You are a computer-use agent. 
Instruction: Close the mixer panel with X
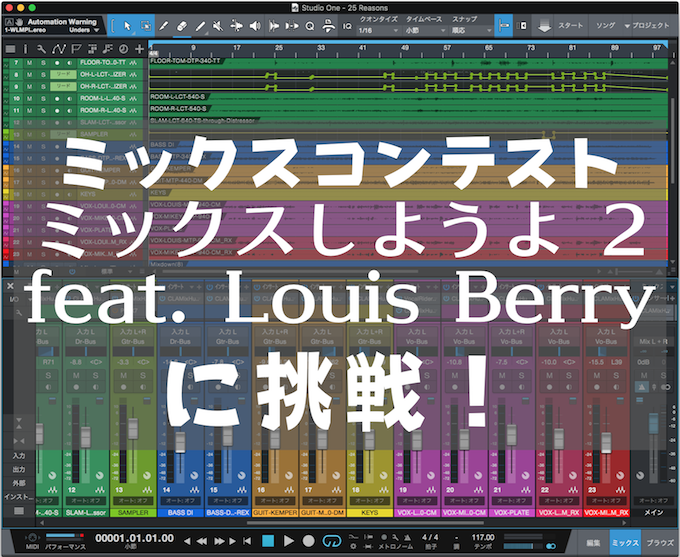pyautogui.click(x=10, y=286)
